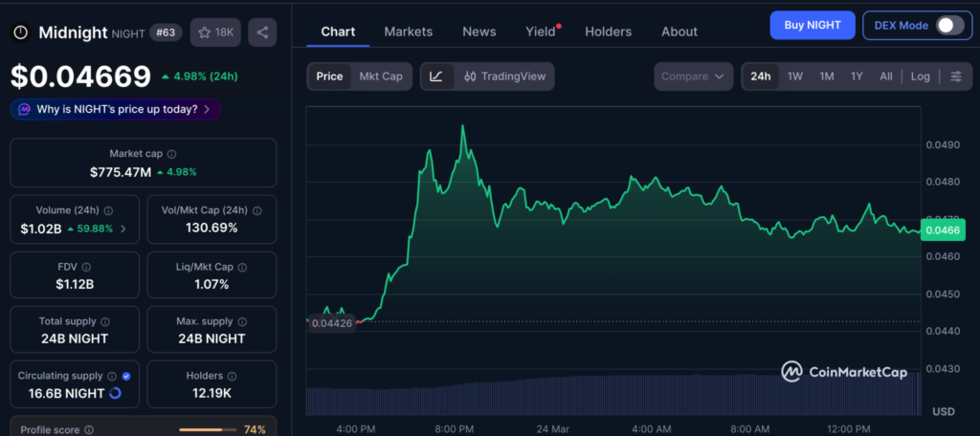Toggle DEX Mode switch

click(x=948, y=25)
